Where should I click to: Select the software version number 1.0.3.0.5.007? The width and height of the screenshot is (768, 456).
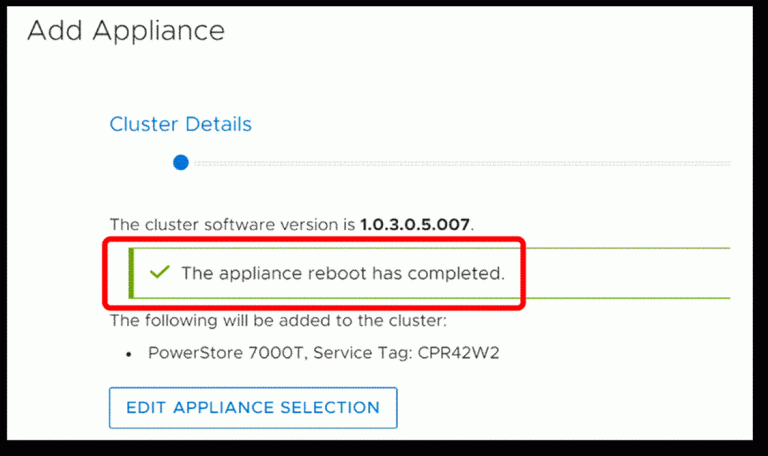click(415, 224)
